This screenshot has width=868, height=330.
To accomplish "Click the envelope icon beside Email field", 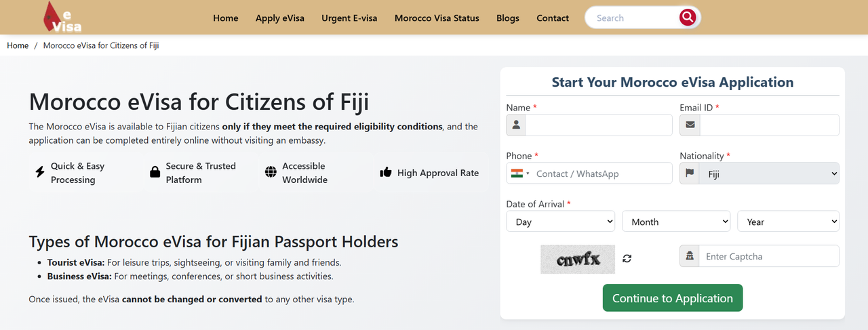I will coord(690,125).
